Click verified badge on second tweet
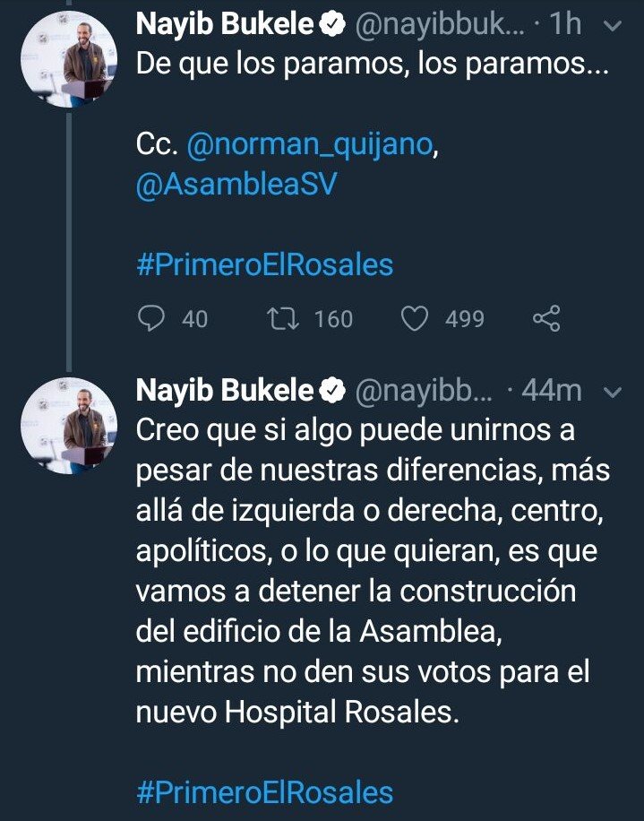The height and width of the screenshot is (821, 644). pyautogui.click(x=333, y=391)
